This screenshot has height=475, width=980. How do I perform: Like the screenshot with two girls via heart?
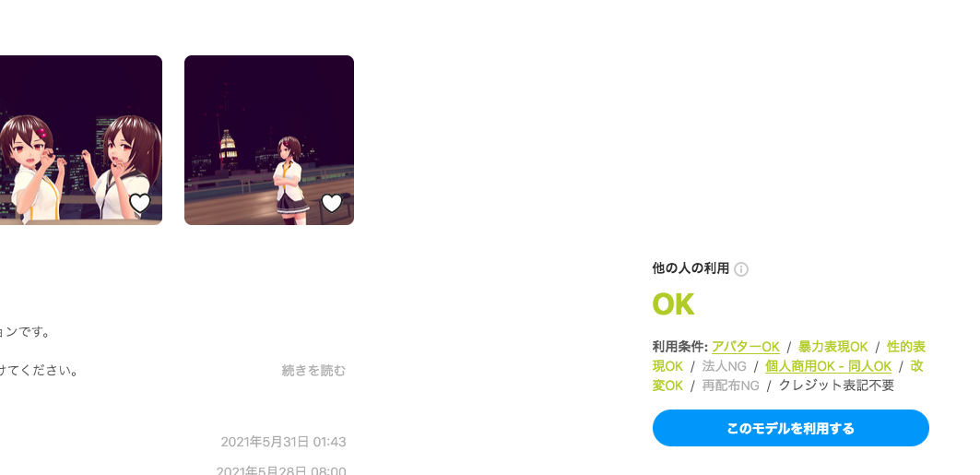pos(140,203)
